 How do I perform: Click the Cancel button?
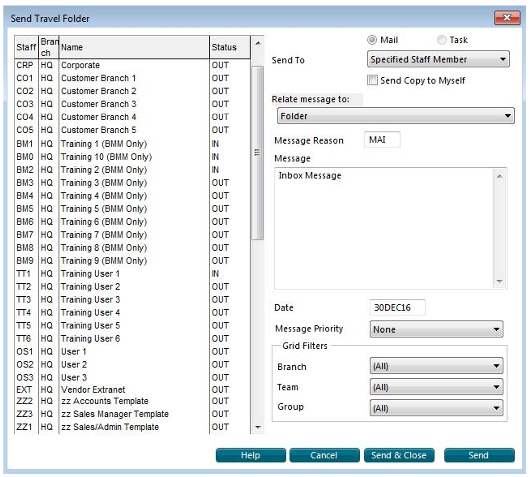324,455
